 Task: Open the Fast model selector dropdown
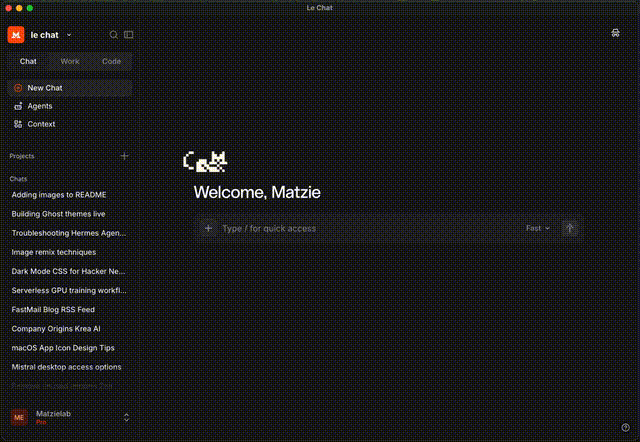coord(538,228)
